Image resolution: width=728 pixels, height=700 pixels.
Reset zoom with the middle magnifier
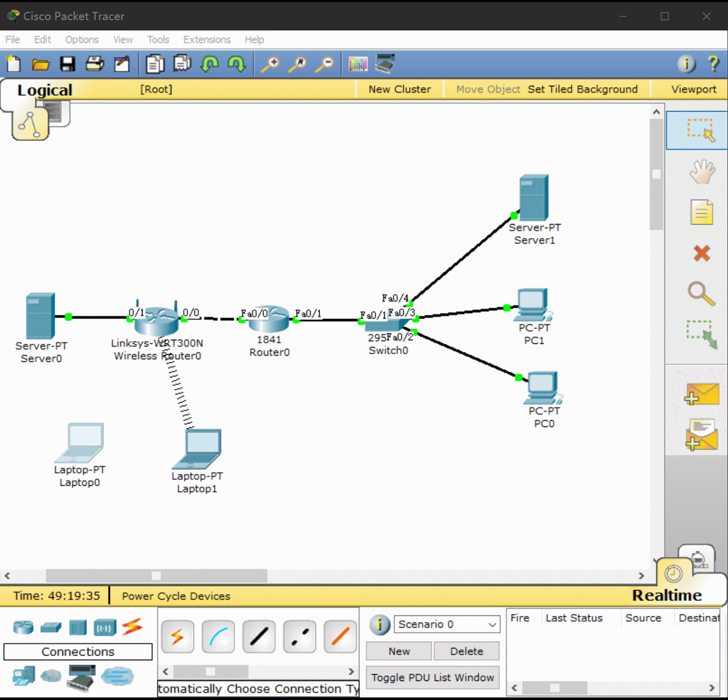tap(297, 64)
